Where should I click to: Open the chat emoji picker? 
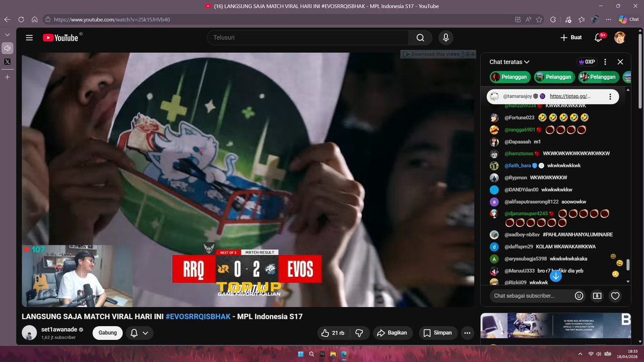point(579,295)
